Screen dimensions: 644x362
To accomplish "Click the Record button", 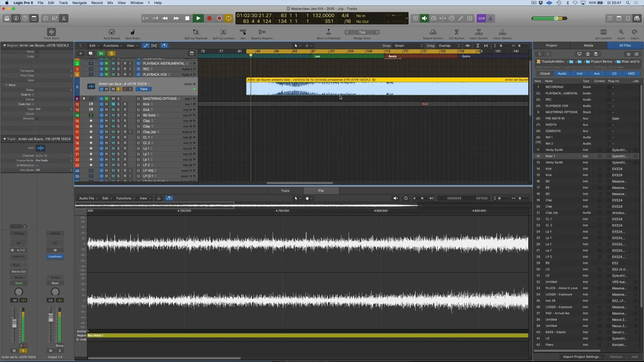I will (209, 18).
